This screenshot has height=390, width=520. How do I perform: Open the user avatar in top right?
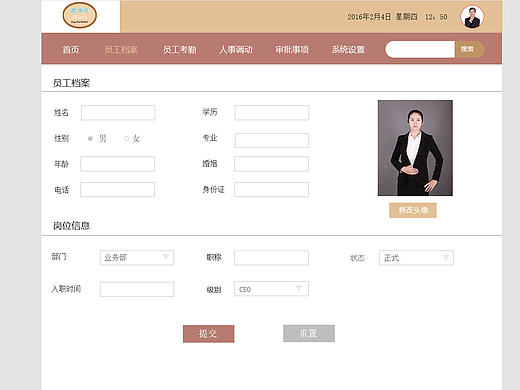pos(472,17)
